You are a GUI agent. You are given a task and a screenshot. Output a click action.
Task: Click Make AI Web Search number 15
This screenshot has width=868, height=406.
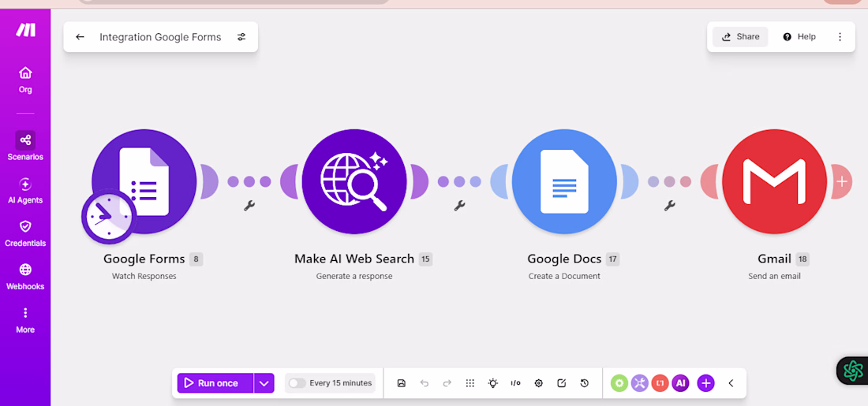click(x=425, y=259)
